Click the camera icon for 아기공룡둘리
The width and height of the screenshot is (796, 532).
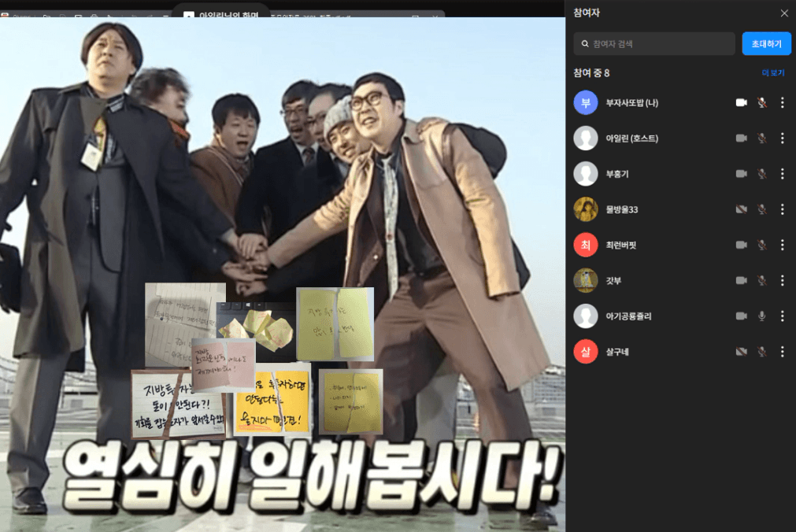[741, 316]
